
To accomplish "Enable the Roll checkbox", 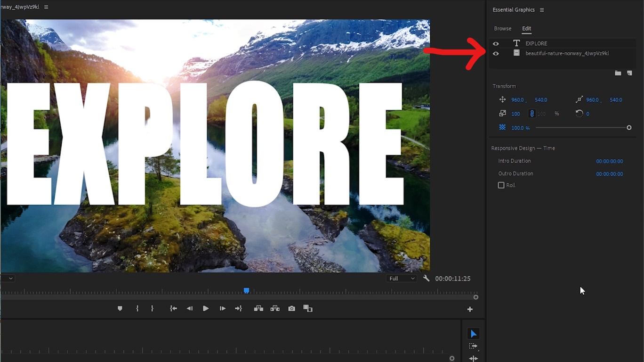I will coord(501,185).
